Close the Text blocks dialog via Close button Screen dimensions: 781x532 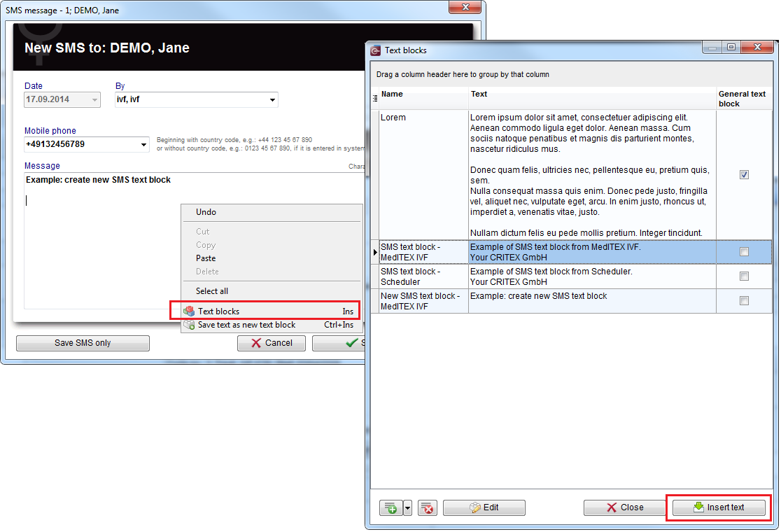[x=625, y=507]
